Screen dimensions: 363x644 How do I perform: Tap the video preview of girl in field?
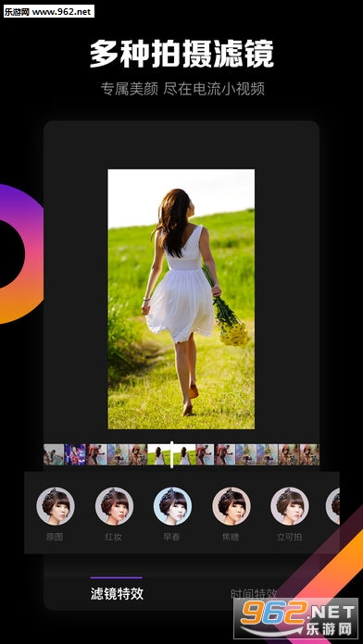(x=181, y=299)
